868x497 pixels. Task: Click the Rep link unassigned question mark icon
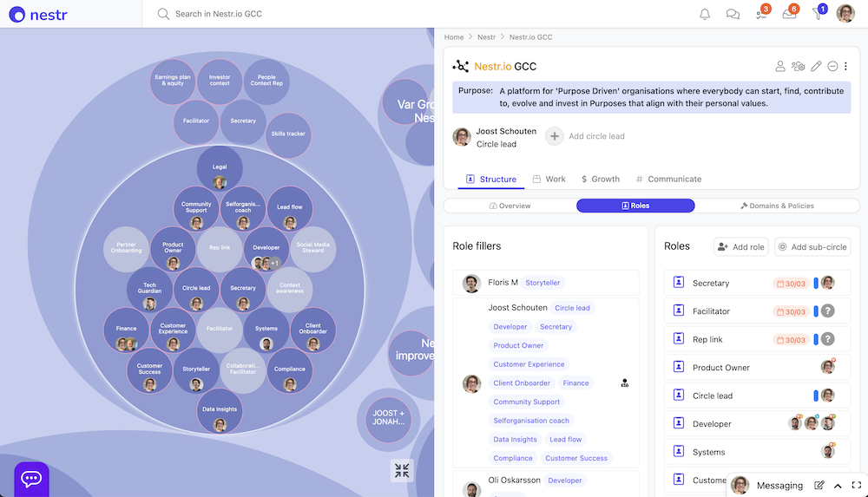pos(827,339)
